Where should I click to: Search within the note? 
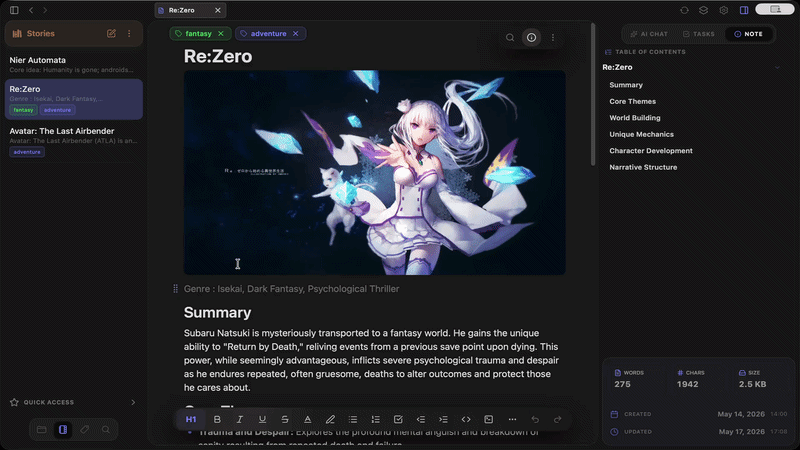(510, 38)
